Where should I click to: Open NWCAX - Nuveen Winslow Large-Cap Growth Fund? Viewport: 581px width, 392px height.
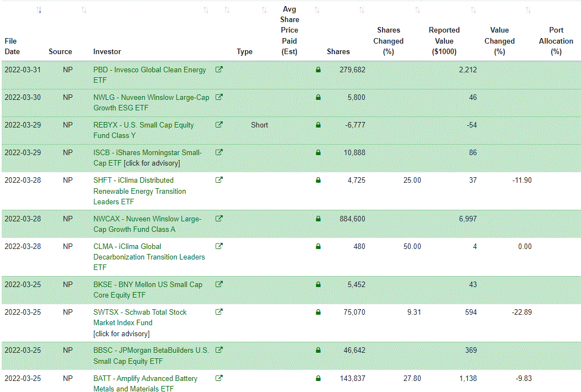pyautogui.click(x=148, y=224)
